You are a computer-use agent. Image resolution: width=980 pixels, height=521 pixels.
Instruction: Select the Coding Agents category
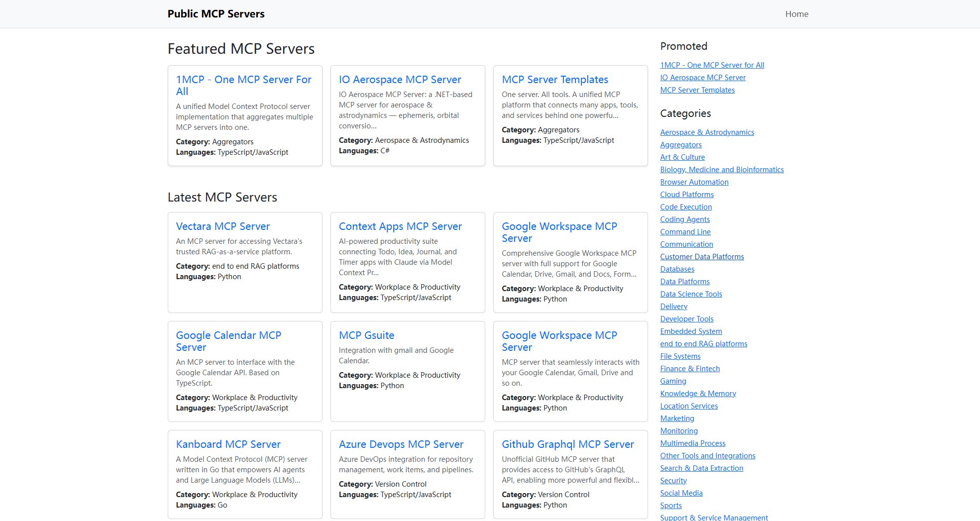tap(685, 219)
